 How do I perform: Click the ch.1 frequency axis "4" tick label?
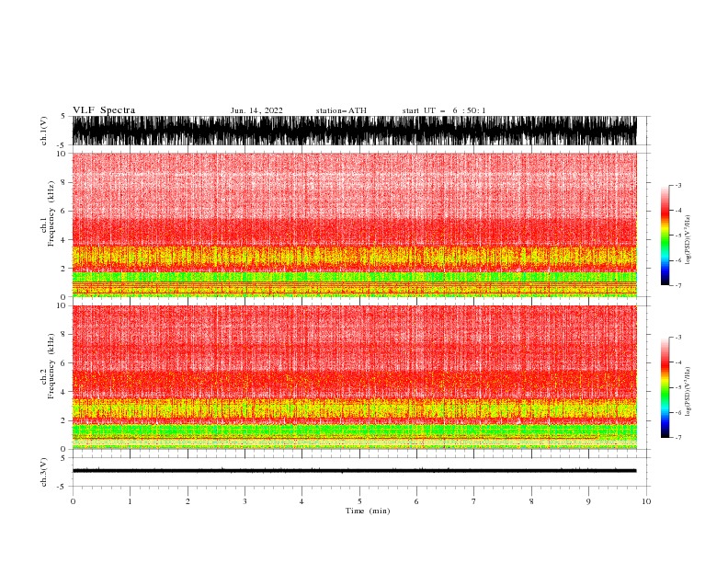click(x=63, y=240)
